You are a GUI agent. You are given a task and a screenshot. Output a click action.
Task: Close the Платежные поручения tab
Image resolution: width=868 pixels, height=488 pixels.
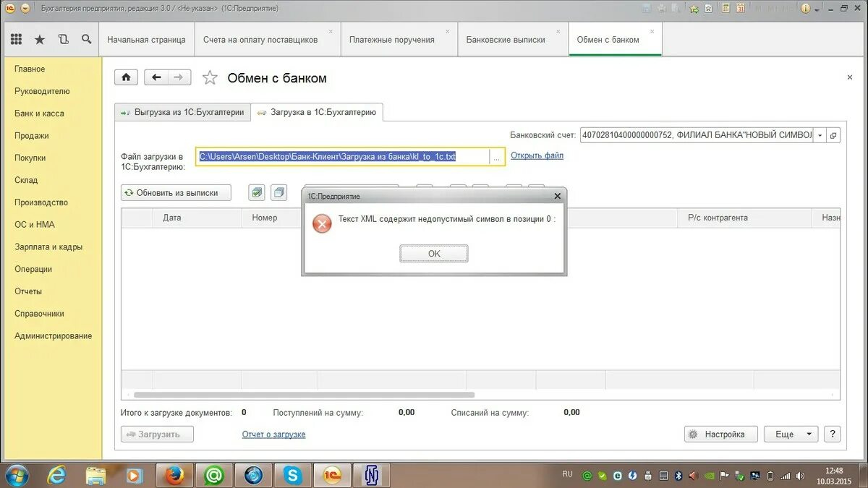pos(448,32)
